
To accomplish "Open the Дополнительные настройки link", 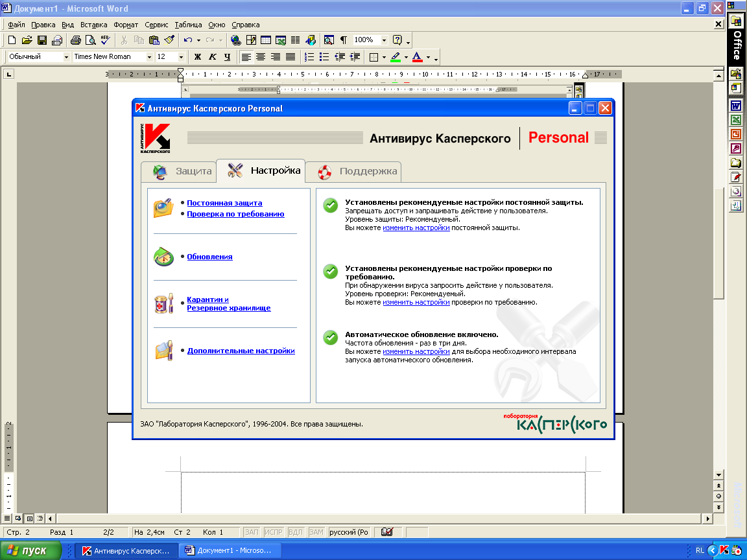I will [x=241, y=351].
